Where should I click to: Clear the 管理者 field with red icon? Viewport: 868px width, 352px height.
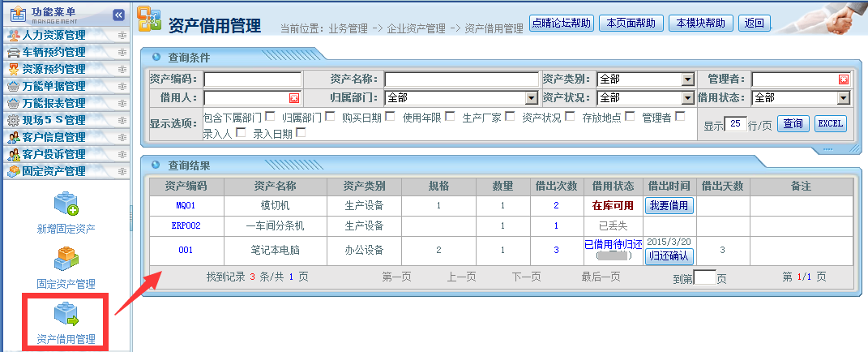point(844,79)
